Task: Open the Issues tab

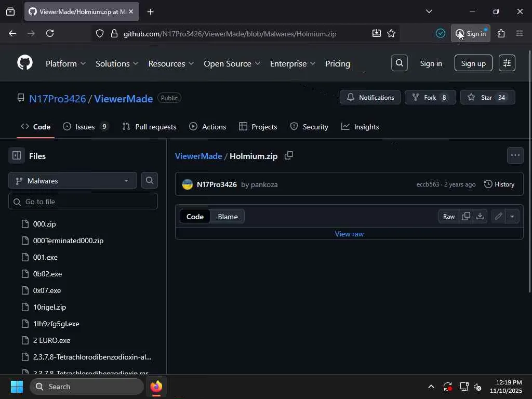Action: click(86, 127)
